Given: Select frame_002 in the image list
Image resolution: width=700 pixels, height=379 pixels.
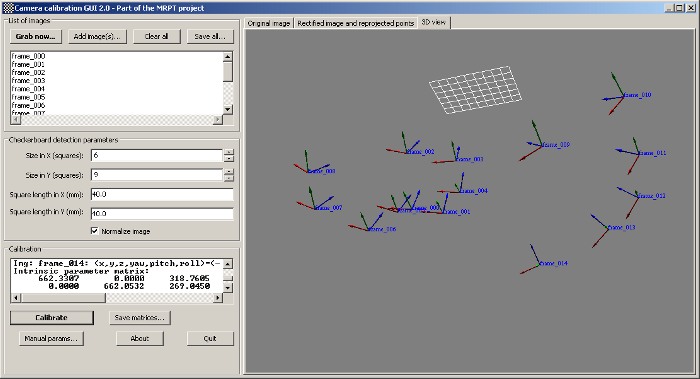Looking at the screenshot, I should click(29, 72).
